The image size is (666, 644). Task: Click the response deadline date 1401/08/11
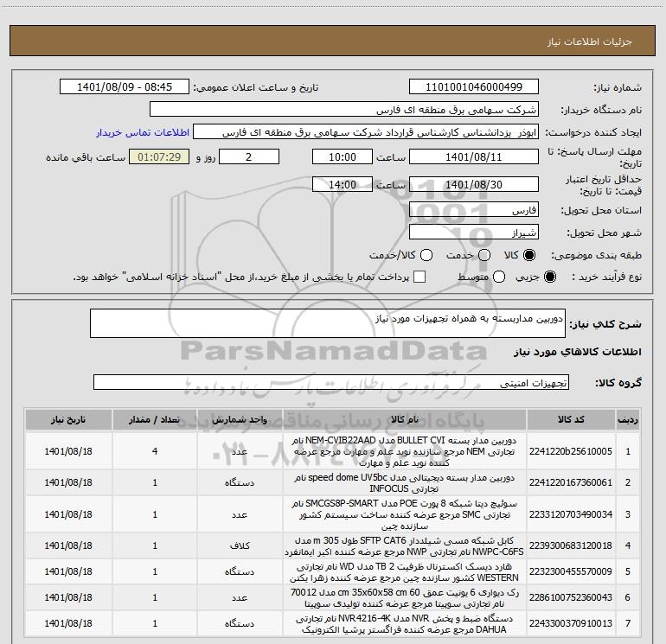(474, 157)
